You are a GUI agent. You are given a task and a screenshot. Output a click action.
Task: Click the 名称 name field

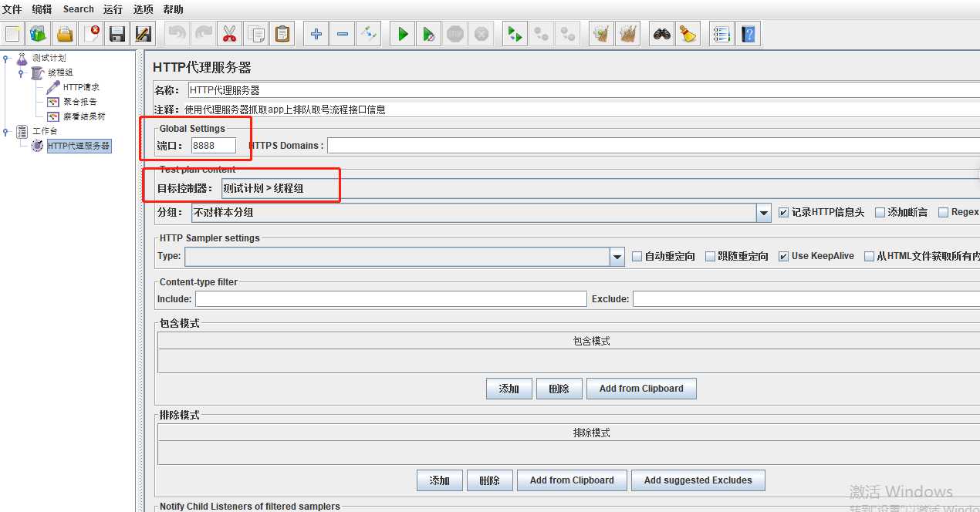[x=584, y=90]
